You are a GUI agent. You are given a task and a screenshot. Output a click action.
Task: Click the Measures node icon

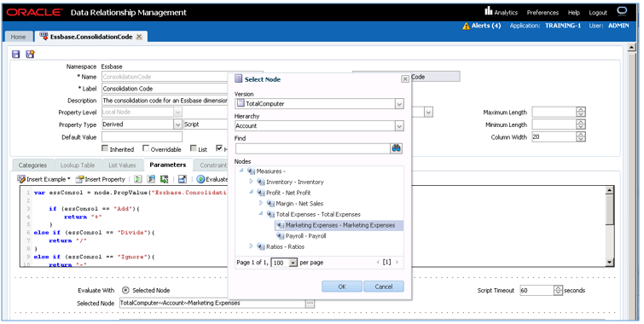[252, 171]
